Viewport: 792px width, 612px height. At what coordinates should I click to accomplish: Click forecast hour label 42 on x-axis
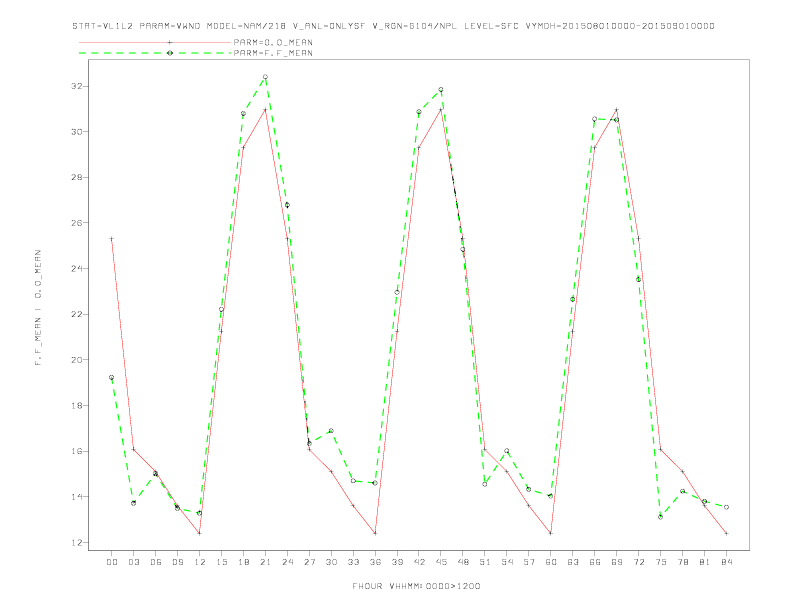pyautogui.click(x=419, y=562)
